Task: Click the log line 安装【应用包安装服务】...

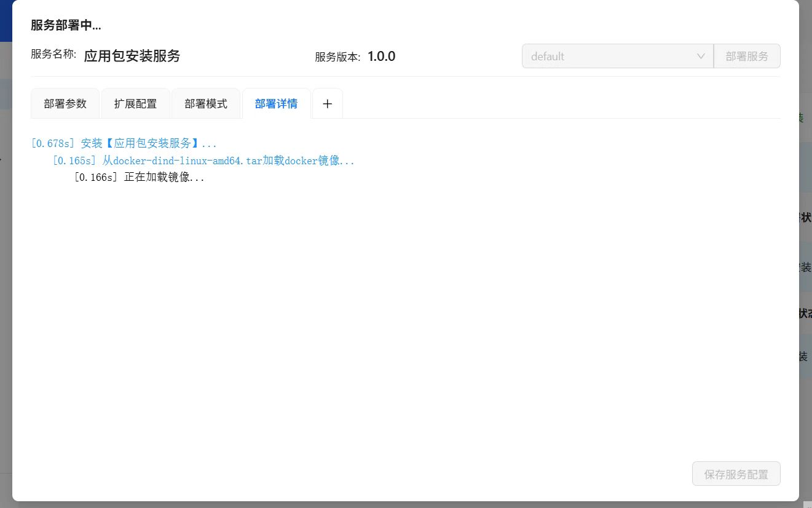Action: [x=124, y=143]
